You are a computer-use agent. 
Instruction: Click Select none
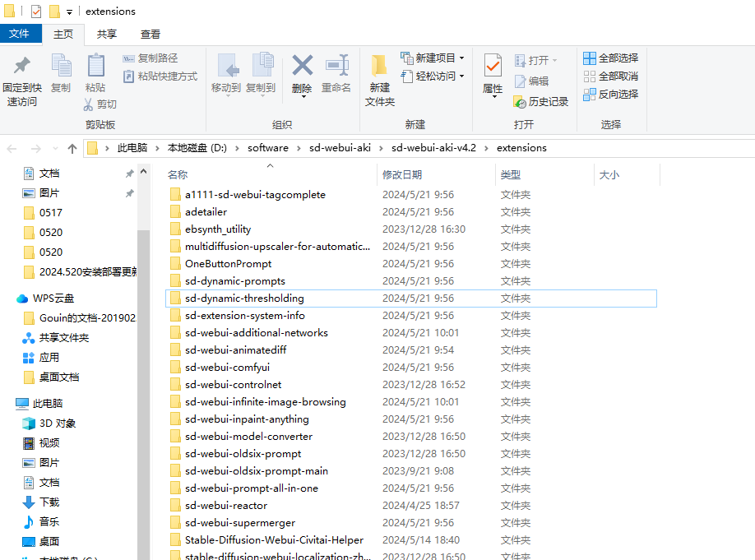point(610,76)
